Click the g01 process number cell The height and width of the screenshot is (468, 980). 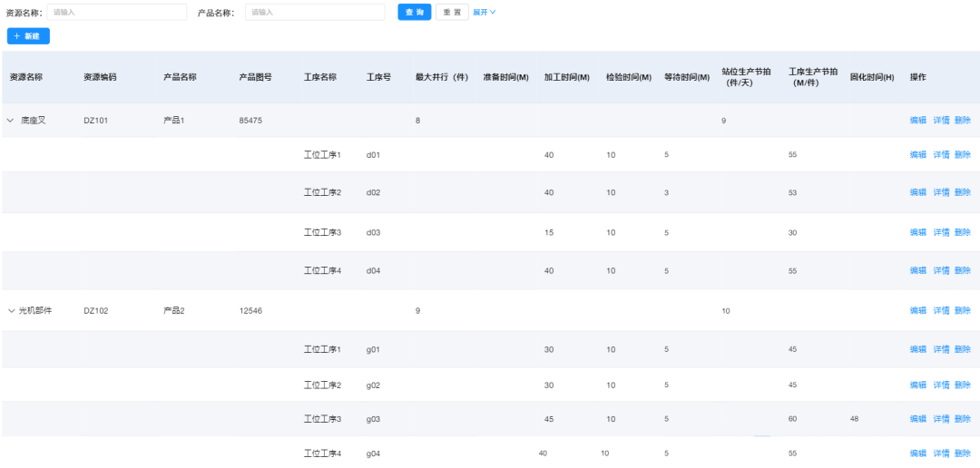click(373, 349)
